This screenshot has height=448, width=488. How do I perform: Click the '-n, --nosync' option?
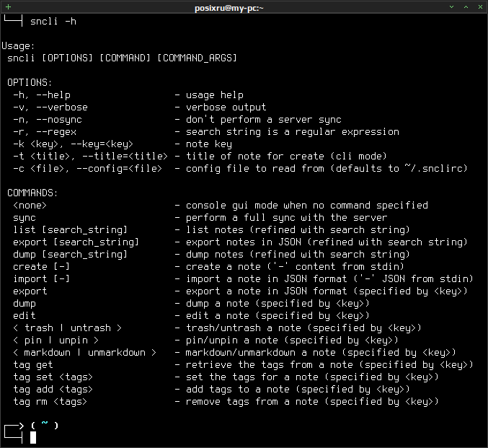[x=48, y=119]
